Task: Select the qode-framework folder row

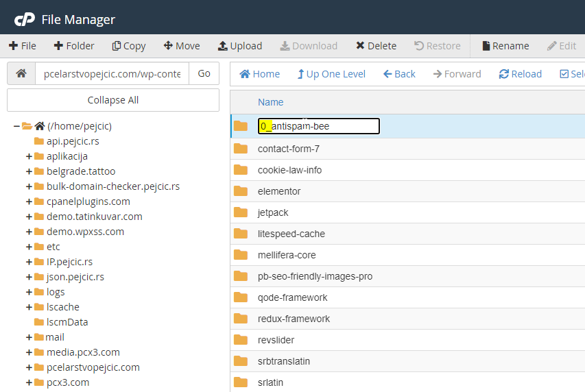Action: point(407,297)
